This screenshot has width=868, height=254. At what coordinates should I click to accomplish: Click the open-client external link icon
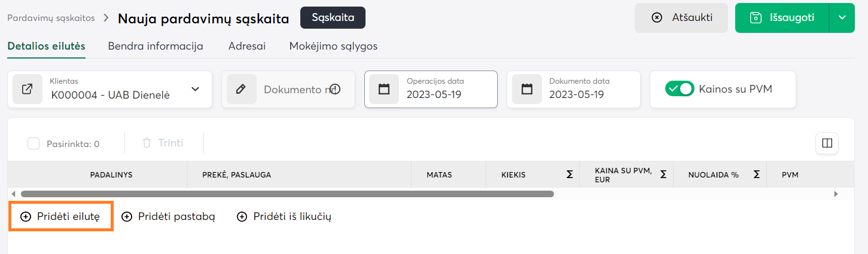click(x=28, y=90)
